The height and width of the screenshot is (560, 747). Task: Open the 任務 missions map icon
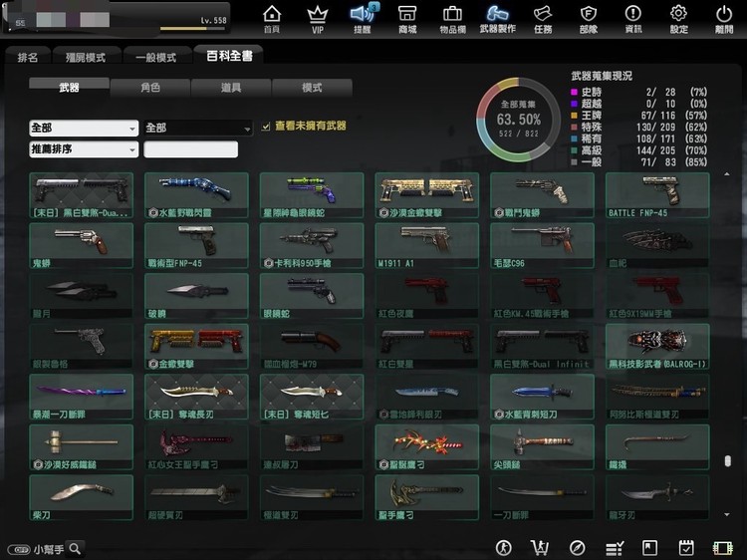tap(543, 19)
